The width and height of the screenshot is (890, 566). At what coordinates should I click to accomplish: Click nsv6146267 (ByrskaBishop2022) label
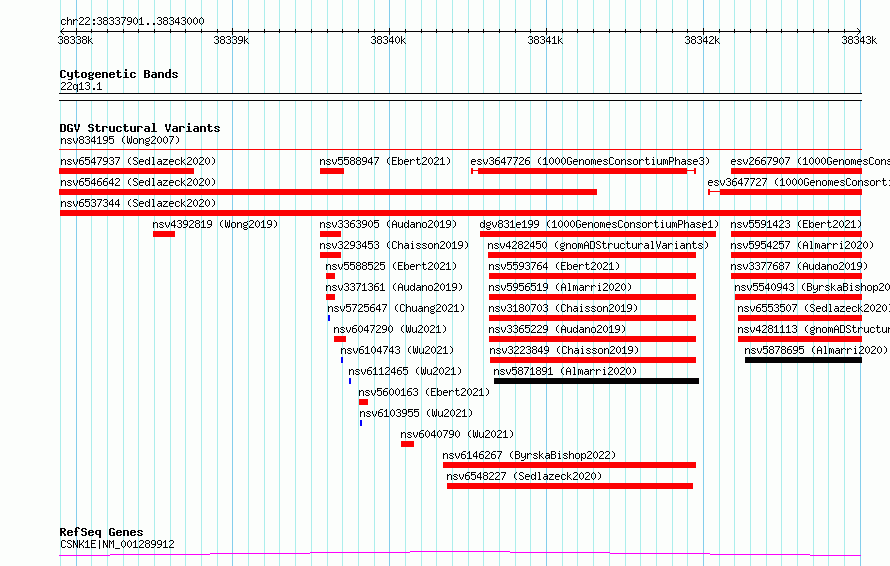pyautogui.click(x=529, y=455)
